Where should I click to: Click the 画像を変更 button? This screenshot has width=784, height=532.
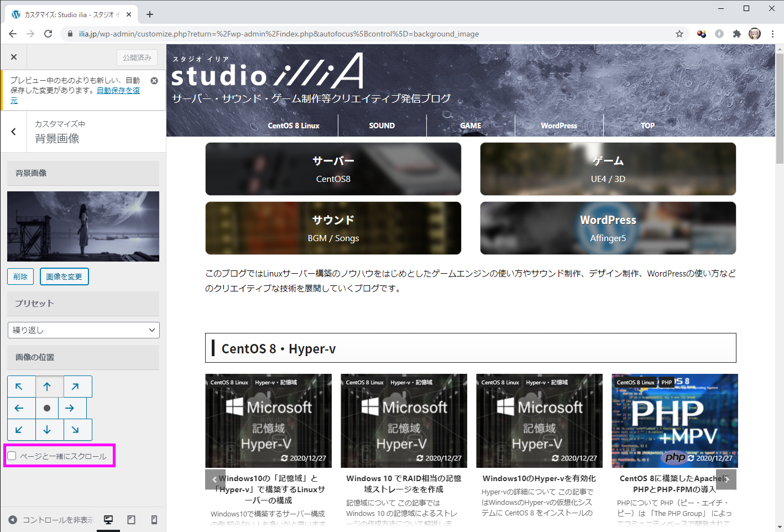[64, 277]
